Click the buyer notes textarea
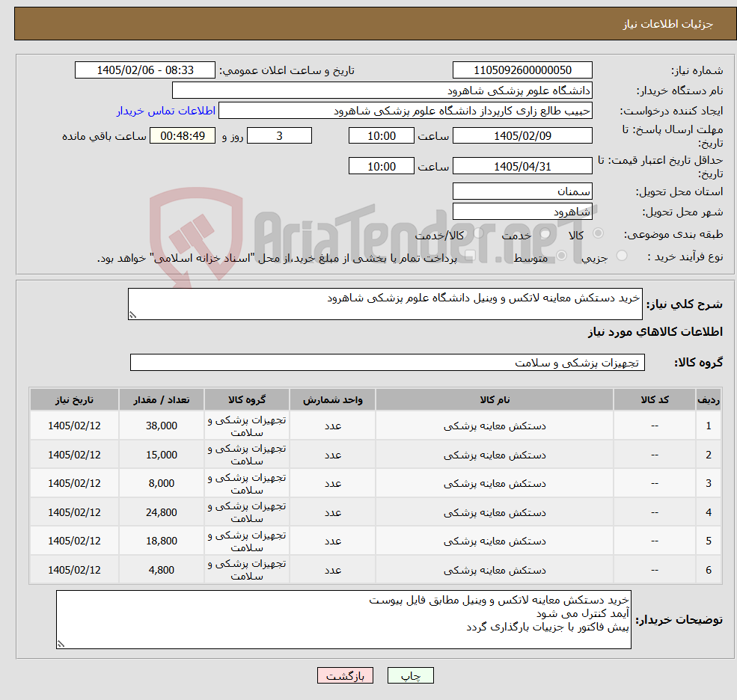 [343, 620]
